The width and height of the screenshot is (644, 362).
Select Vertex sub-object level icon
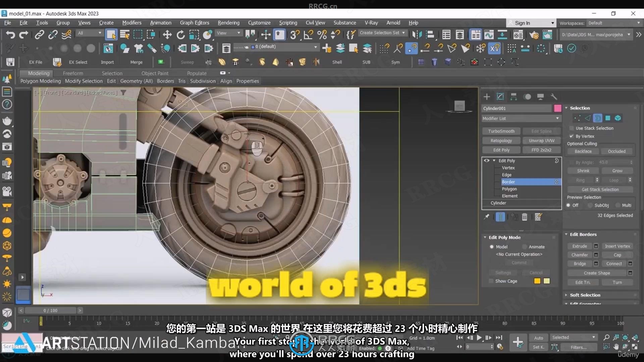577,118
